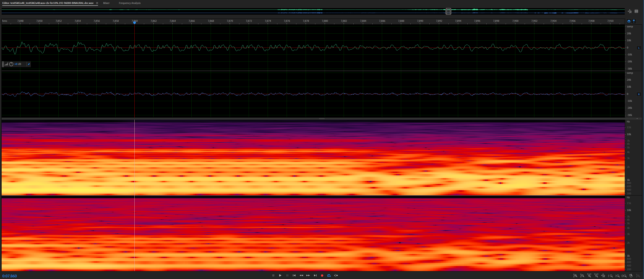Screen dimensions: 644x279
Task: Click the Record button
Action: point(322,276)
